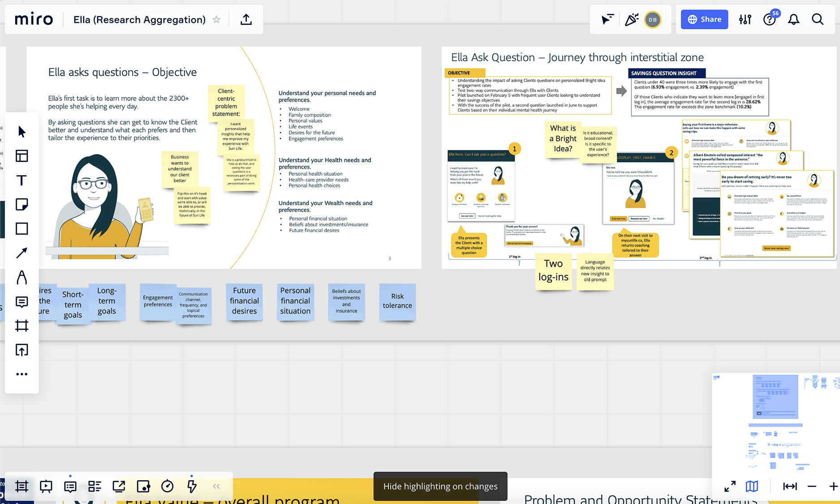Select the pen drawing tool
Screen dimensions: 840x504
pos(22,277)
